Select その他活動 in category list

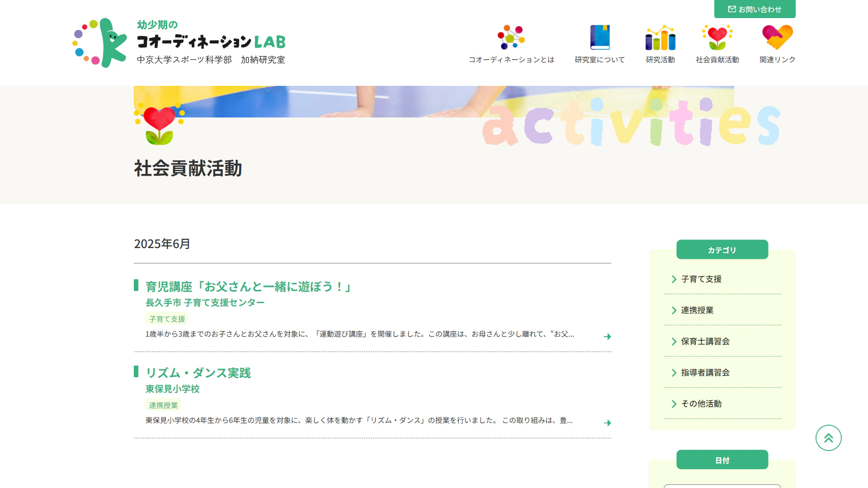pos(701,404)
